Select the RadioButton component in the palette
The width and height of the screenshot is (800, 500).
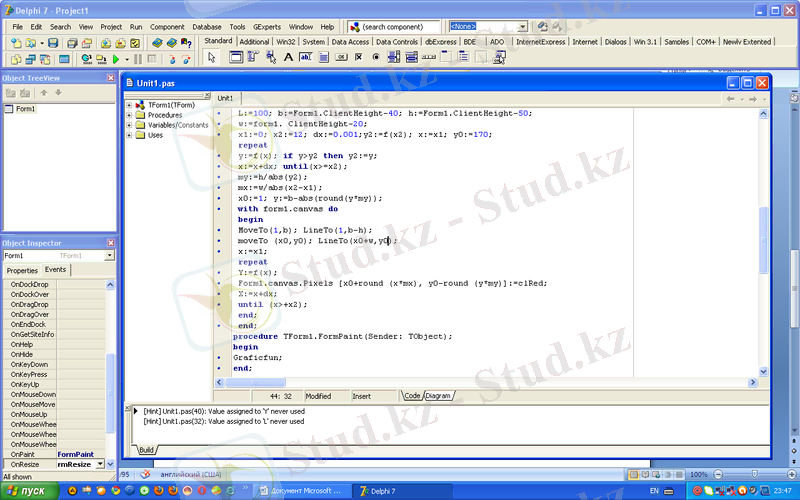point(376,58)
